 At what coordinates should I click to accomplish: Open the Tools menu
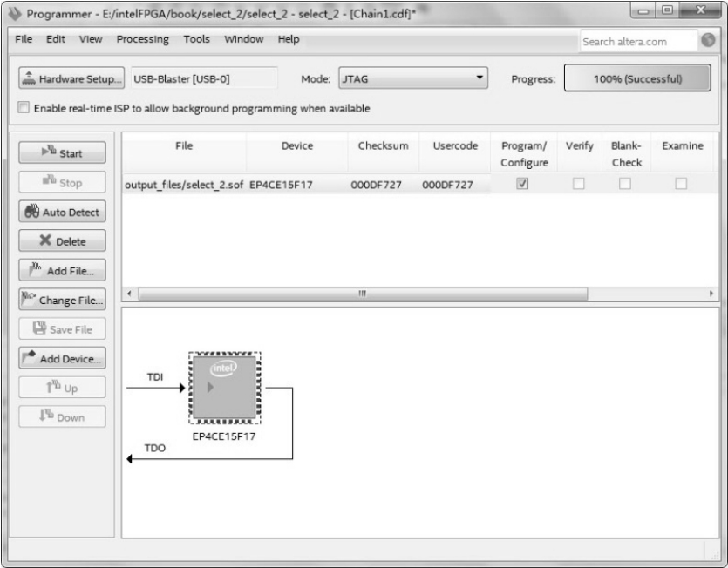(x=196, y=39)
